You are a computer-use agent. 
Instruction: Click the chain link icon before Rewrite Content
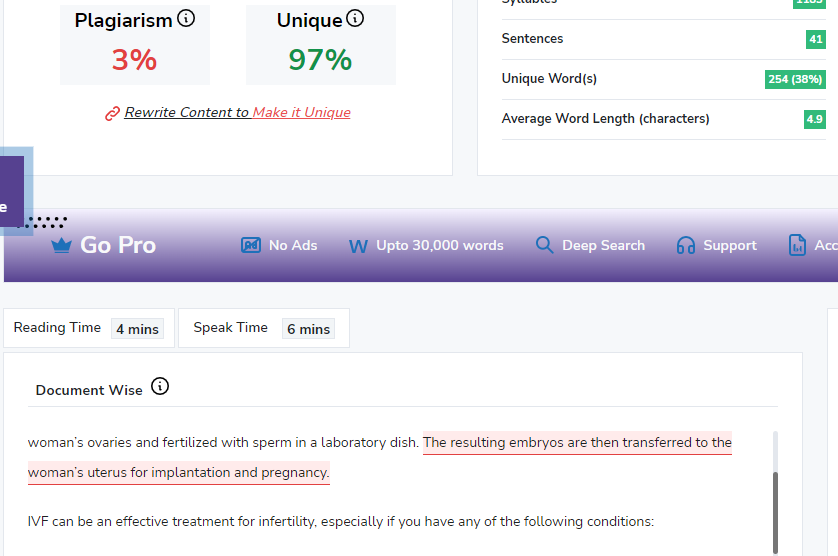pos(112,113)
